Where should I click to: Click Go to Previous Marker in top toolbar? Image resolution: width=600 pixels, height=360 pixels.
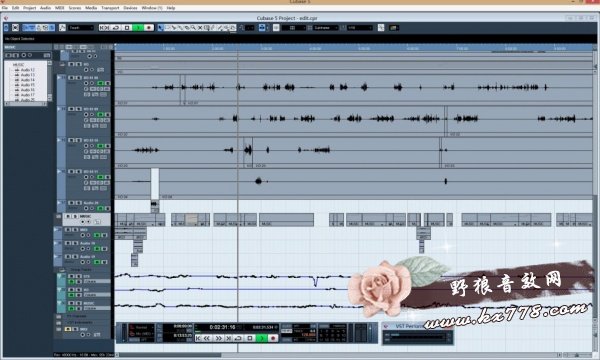point(102,28)
